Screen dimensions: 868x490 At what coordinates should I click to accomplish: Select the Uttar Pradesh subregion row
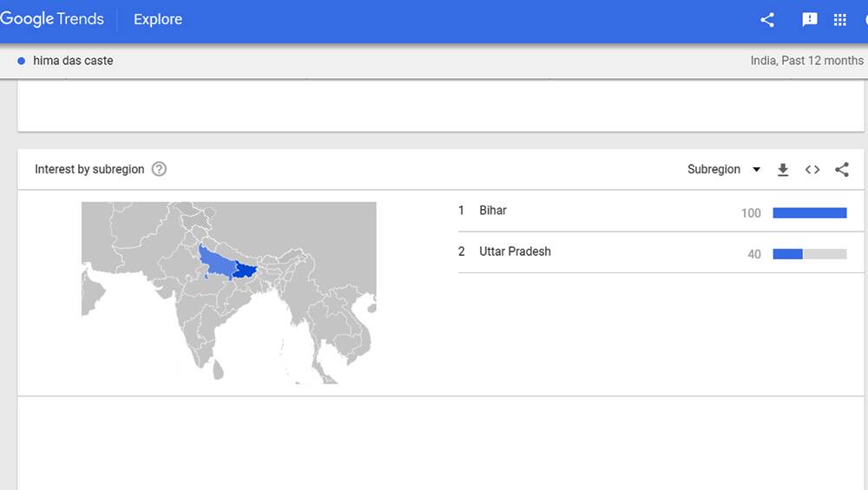pos(661,252)
